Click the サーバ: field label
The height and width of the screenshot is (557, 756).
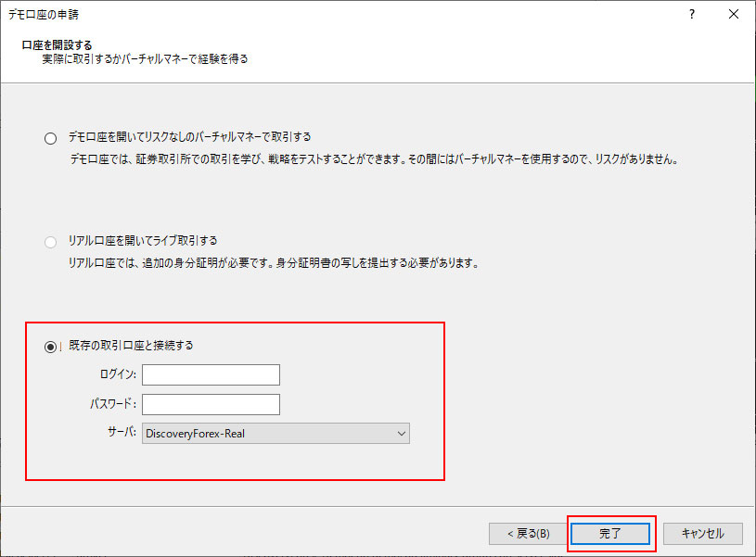point(122,434)
